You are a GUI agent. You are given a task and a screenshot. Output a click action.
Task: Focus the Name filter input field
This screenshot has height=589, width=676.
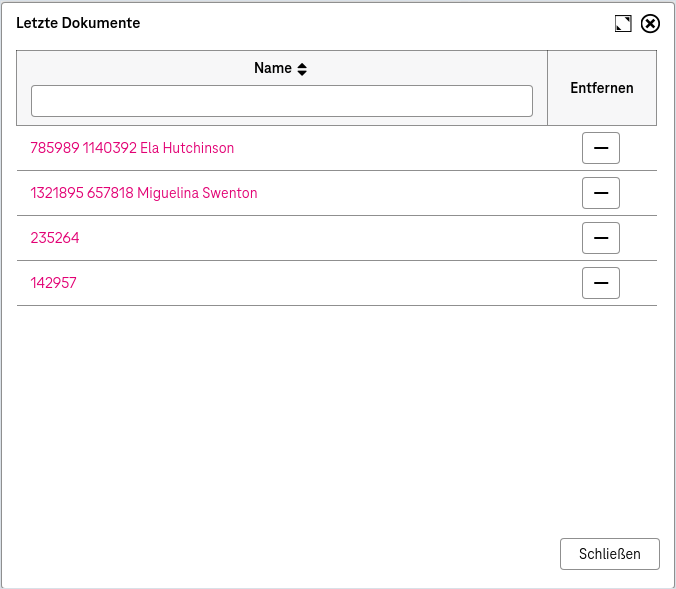click(282, 101)
